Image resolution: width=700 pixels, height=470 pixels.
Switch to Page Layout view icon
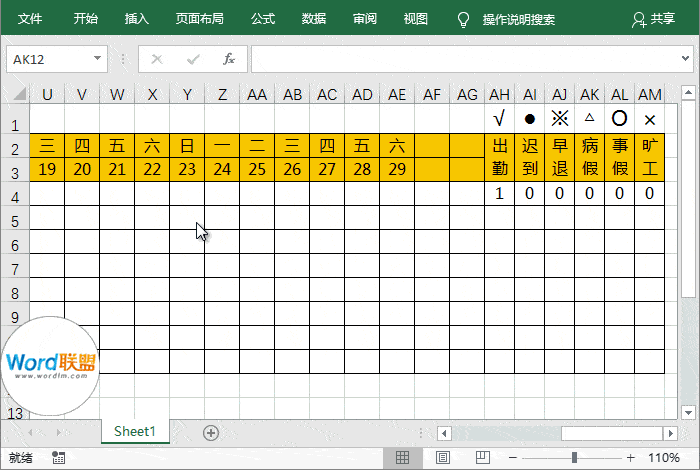point(442,458)
